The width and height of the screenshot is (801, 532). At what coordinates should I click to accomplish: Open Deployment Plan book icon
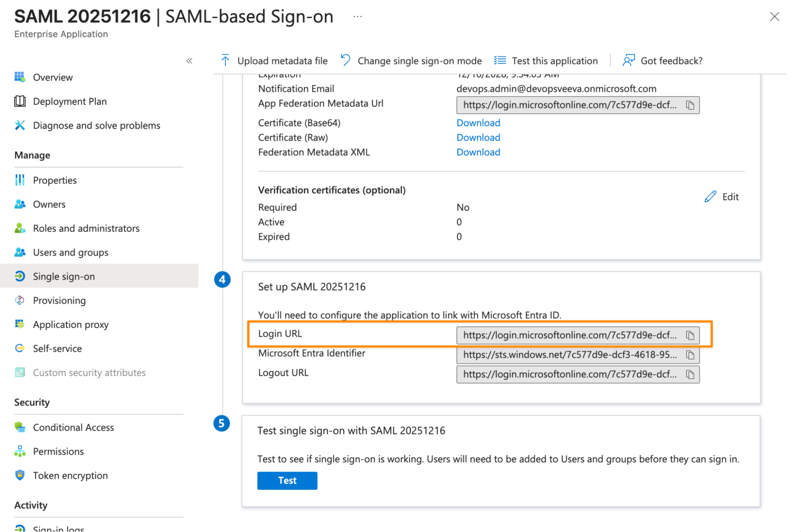20,101
